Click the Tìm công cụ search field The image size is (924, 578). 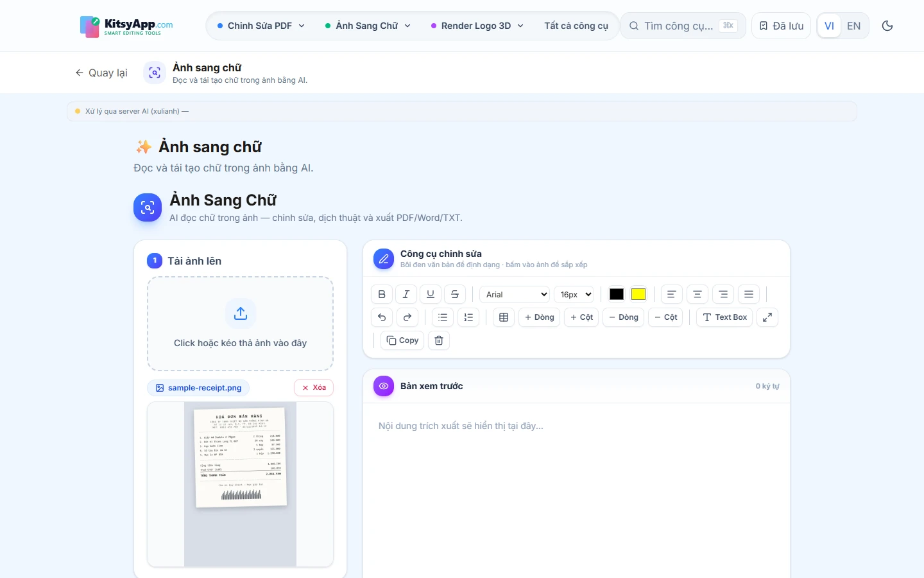(x=683, y=26)
